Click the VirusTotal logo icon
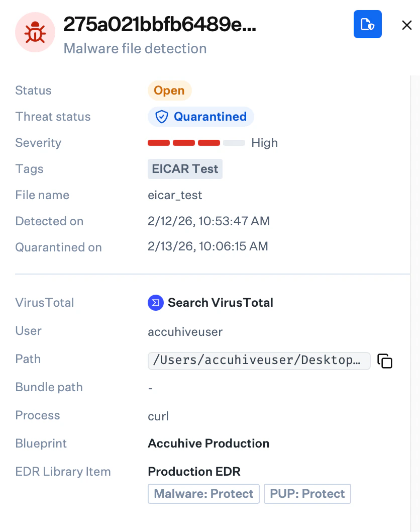The height and width of the screenshot is (532, 420). [155, 303]
